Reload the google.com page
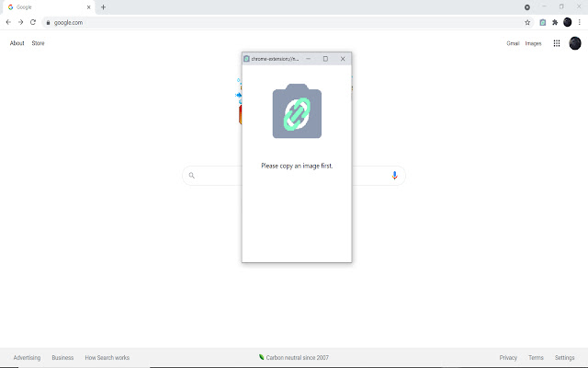The image size is (588, 368). point(33,22)
